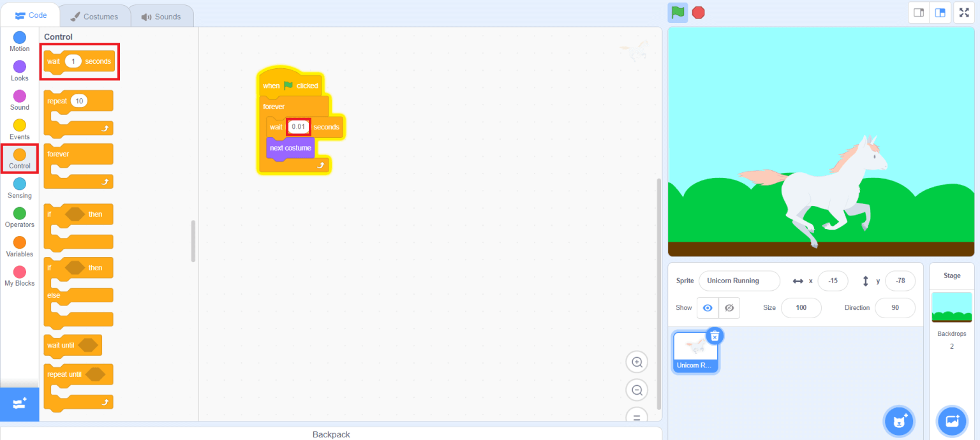980x440 pixels.
Task: Stop the project with the red button
Action: (x=698, y=12)
